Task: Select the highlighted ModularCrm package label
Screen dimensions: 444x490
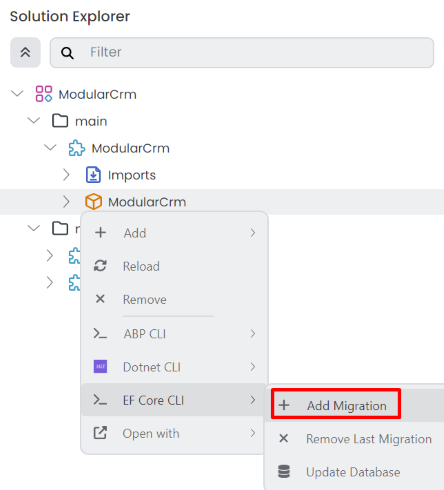Action: tap(147, 202)
